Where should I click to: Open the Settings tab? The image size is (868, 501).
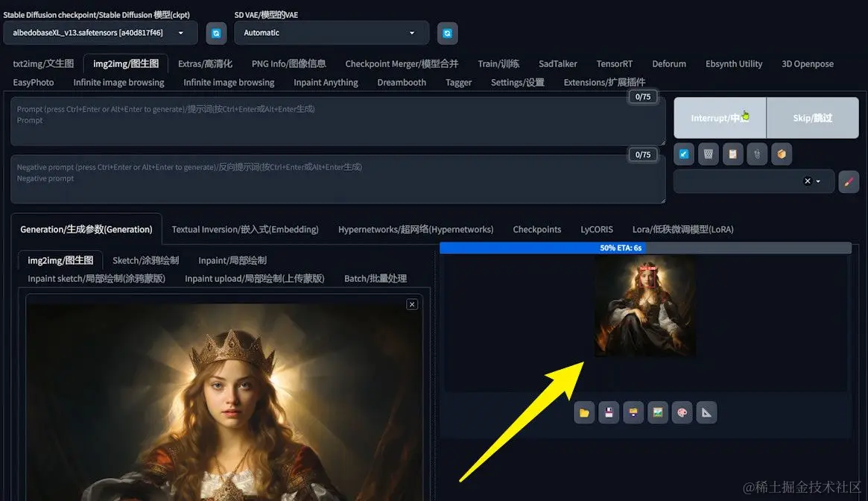pos(517,83)
